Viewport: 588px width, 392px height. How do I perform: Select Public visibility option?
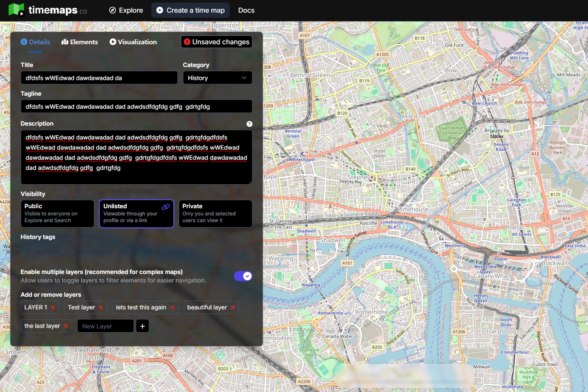point(57,213)
